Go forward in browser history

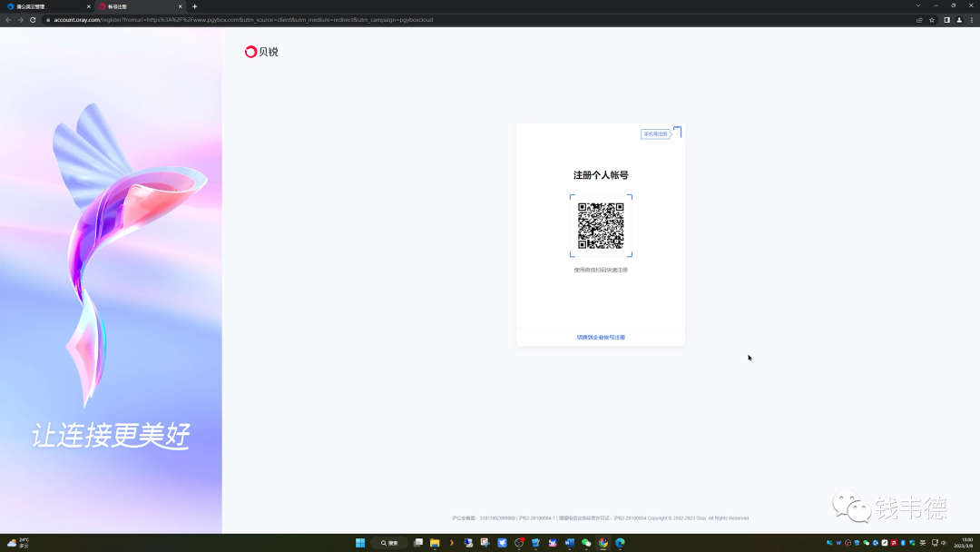point(21,20)
